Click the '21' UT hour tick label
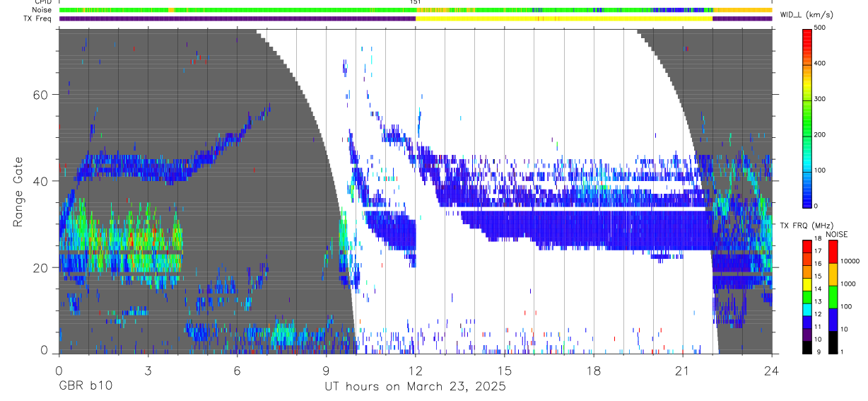 (683, 371)
